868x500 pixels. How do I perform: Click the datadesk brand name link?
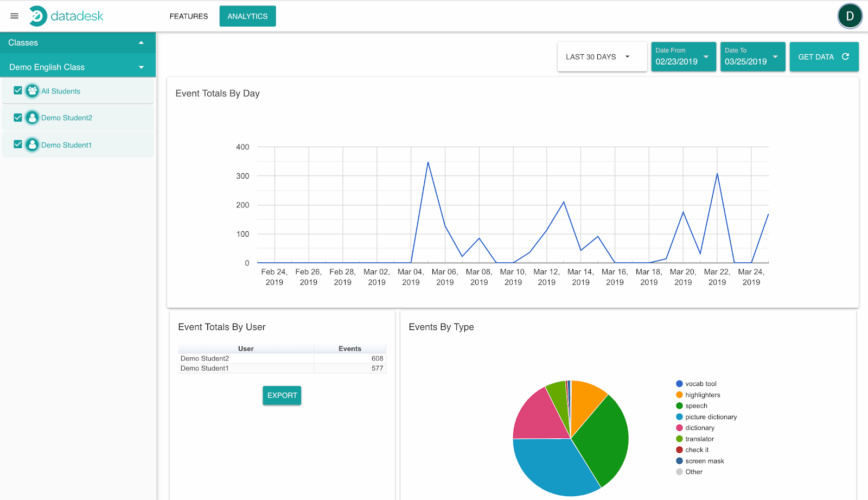click(x=77, y=16)
